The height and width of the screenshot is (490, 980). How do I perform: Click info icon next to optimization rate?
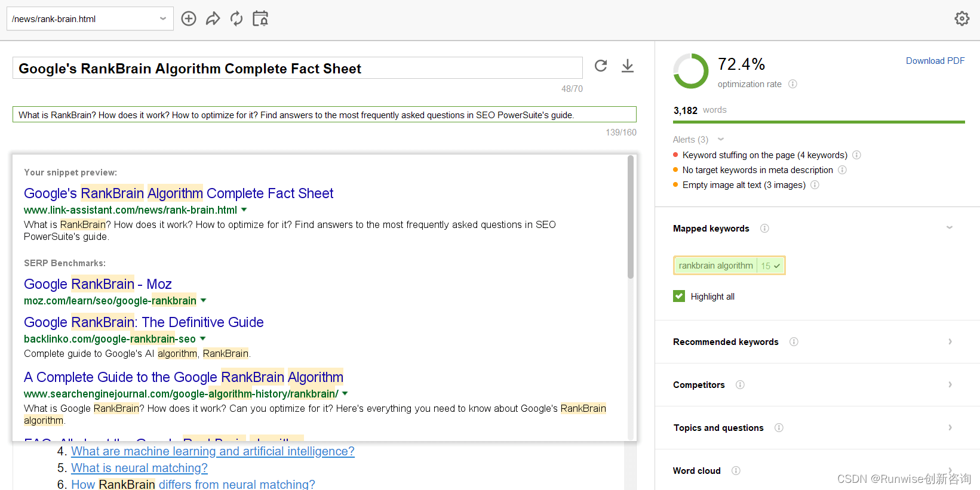[x=792, y=84]
